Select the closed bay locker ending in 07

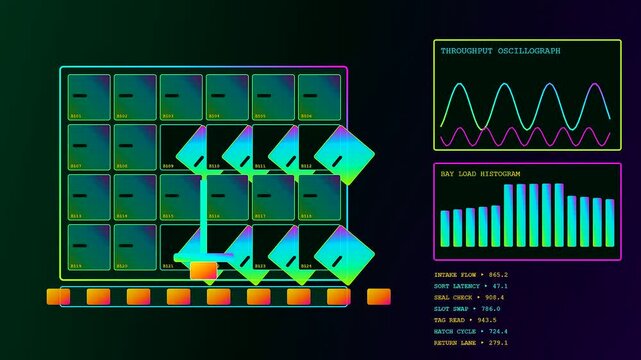tap(89, 147)
